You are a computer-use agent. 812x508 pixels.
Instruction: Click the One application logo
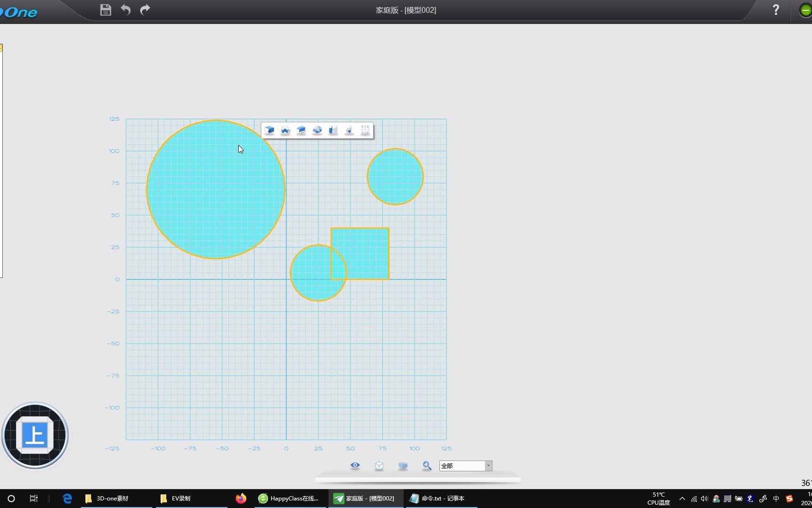tap(19, 12)
